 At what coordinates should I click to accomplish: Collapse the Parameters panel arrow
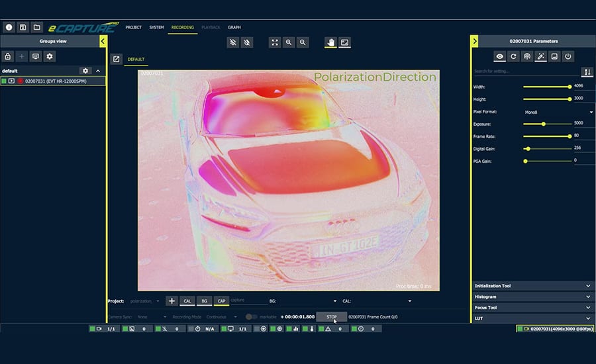(x=474, y=41)
